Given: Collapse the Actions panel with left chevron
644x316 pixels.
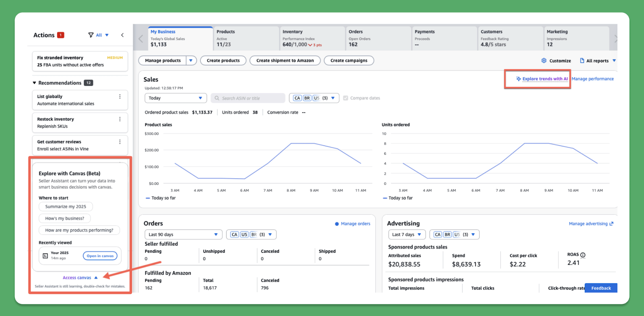Looking at the screenshot, I should pos(122,35).
